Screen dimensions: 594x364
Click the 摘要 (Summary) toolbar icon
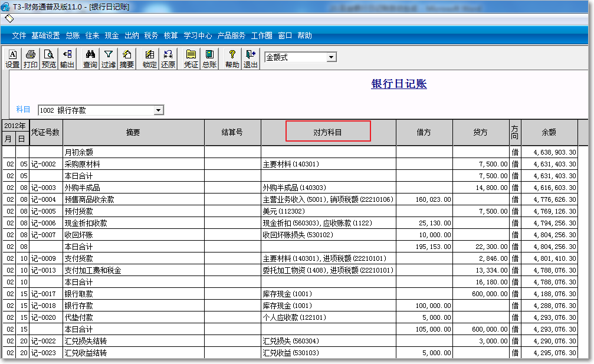(127, 59)
